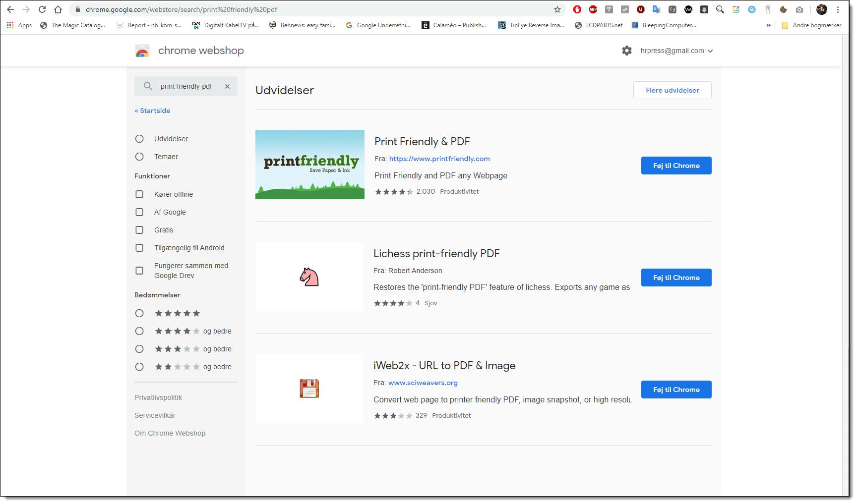Screen dimensions: 857x504
Task: Open the download arrow extension icon
Action: [x=704, y=9]
